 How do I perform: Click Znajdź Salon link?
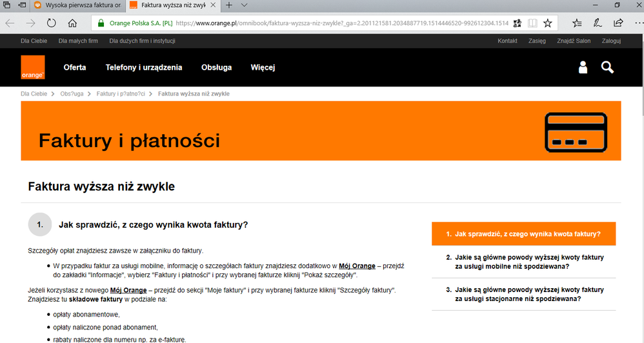click(x=574, y=41)
